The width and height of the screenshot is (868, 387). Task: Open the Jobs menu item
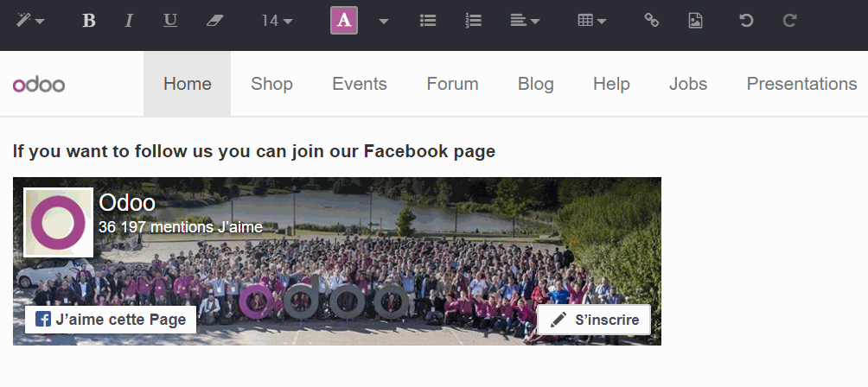[x=688, y=84]
